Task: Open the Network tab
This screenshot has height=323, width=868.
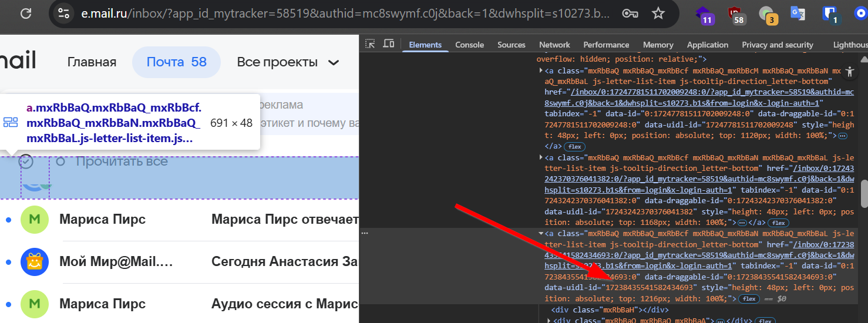Action: (554, 45)
